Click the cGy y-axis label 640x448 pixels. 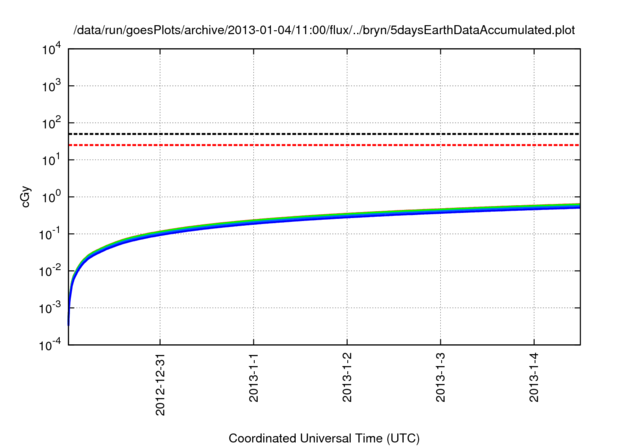25,197
